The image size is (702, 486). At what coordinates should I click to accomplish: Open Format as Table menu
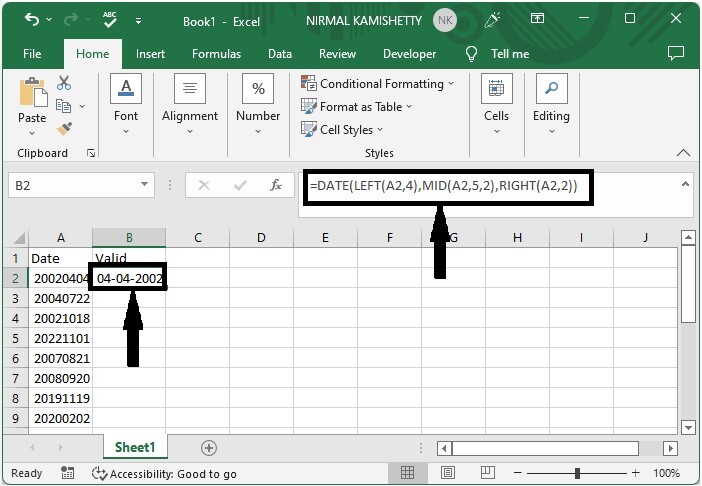coord(356,107)
